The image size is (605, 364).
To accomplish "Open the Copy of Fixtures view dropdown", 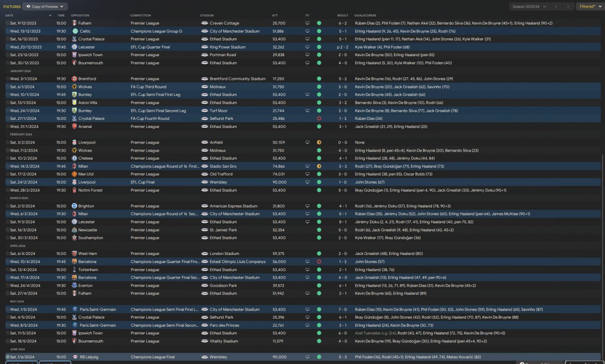I will (45, 7).
